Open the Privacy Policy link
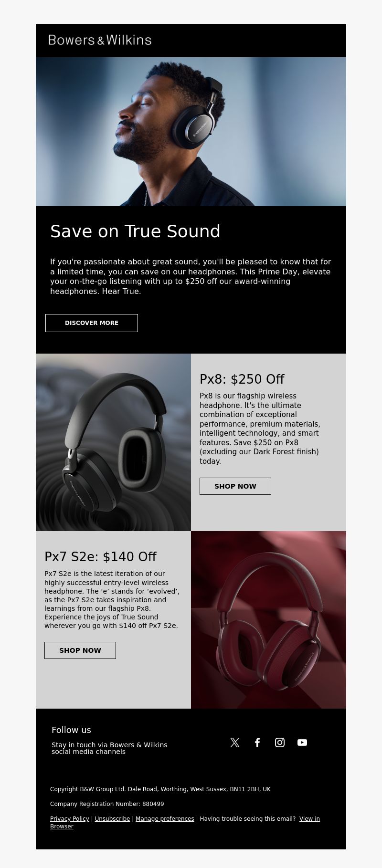The height and width of the screenshot is (868, 382). coord(70,818)
